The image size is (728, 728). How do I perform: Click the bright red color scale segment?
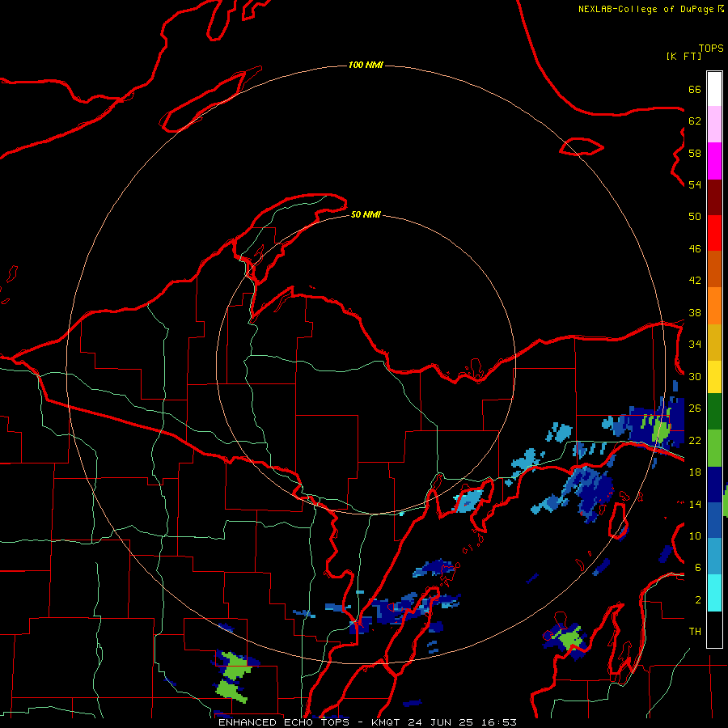tap(714, 234)
